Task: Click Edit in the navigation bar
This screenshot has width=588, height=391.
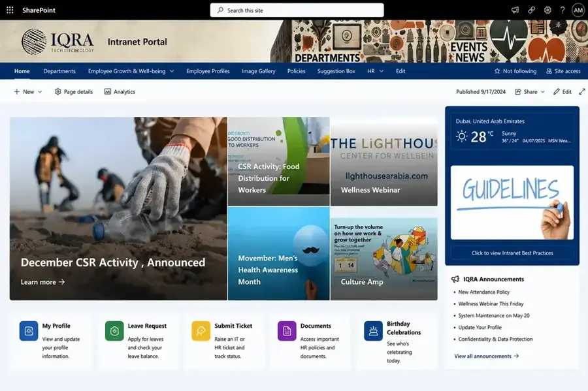Action: [400, 71]
